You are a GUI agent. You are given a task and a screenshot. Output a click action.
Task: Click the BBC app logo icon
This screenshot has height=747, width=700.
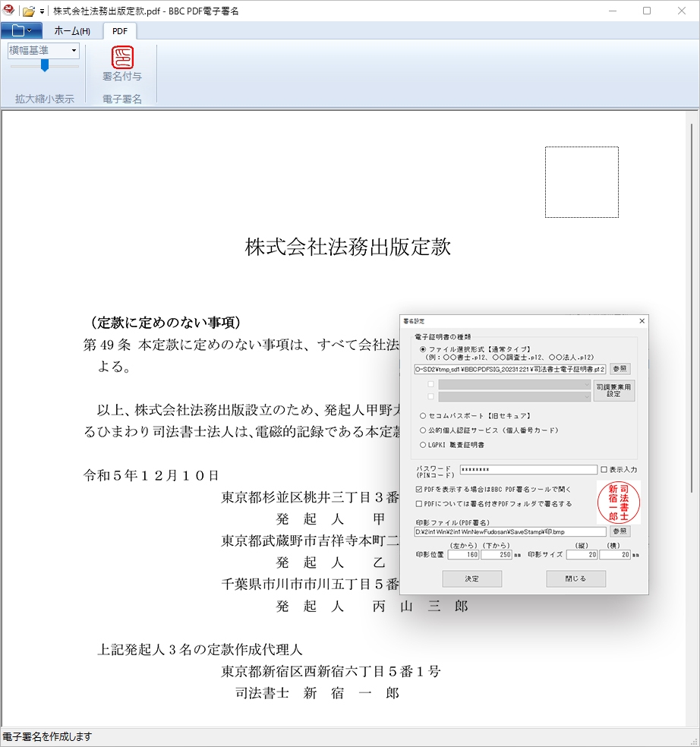coord(9,11)
